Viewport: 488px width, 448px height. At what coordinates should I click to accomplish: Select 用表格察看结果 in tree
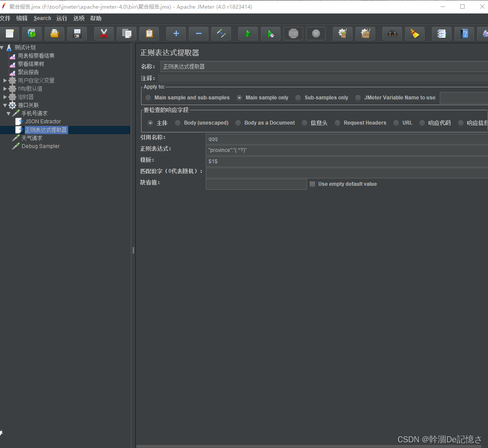tap(36, 56)
